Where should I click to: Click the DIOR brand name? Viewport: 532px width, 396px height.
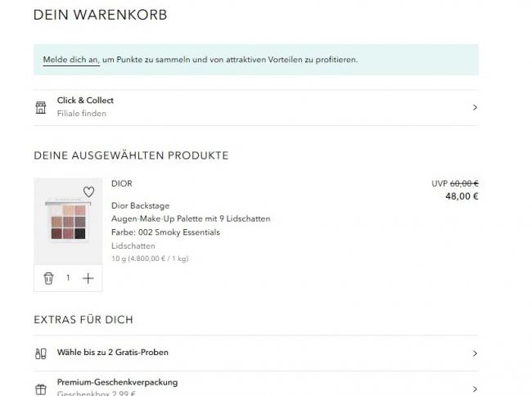[122, 183]
